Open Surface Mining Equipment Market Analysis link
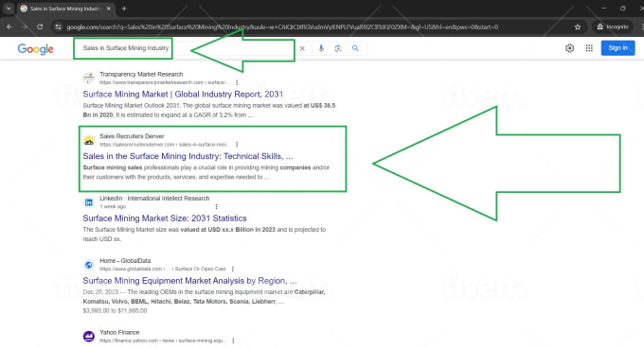Screen dimensions: 644x349 pyautogui.click(x=189, y=281)
